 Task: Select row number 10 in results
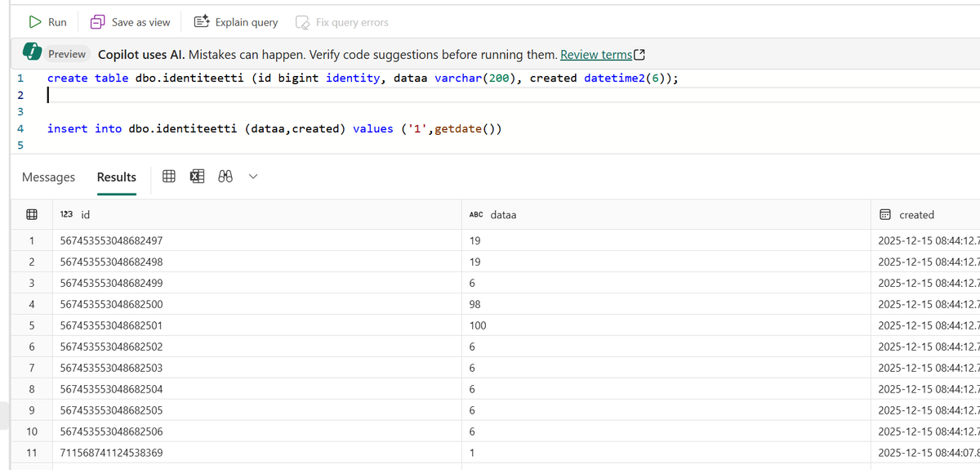pyautogui.click(x=31, y=432)
